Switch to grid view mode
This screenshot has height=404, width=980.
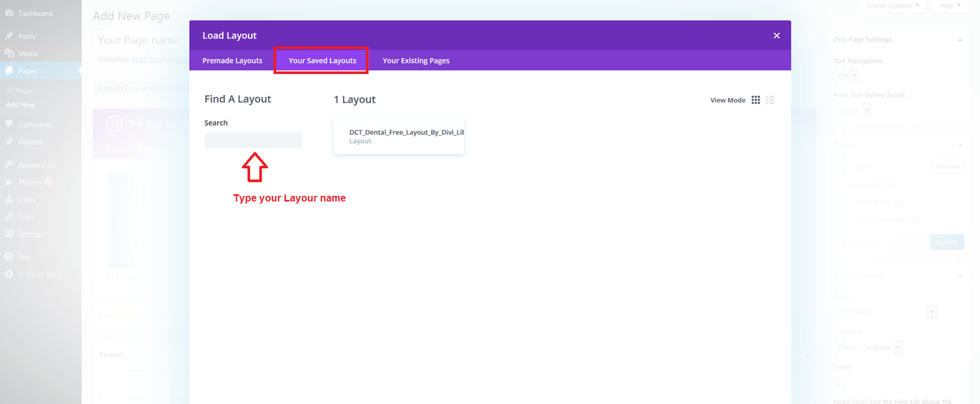[756, 100]
